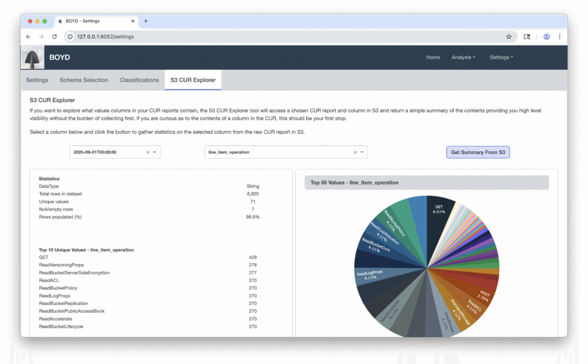Open the Chrome three-dot menu
The height and width of the screenshot is (364, 588).
(x=559, y=37)
